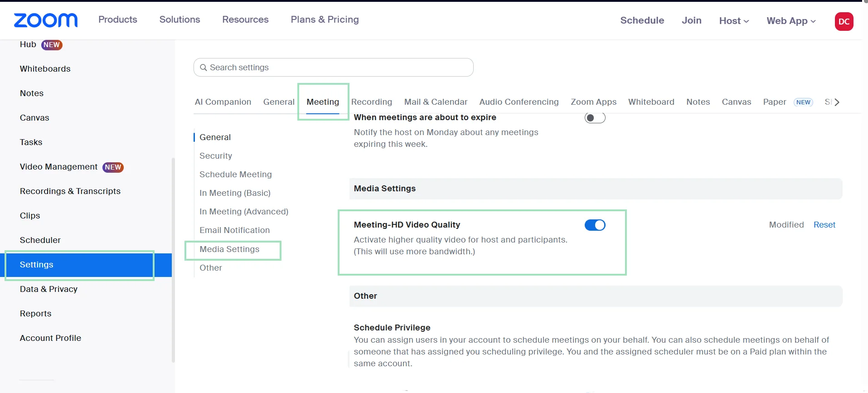Viewport: 868px width, 393px height.
Task: Click the Media Settings section header
Action: tap(596, 189)
